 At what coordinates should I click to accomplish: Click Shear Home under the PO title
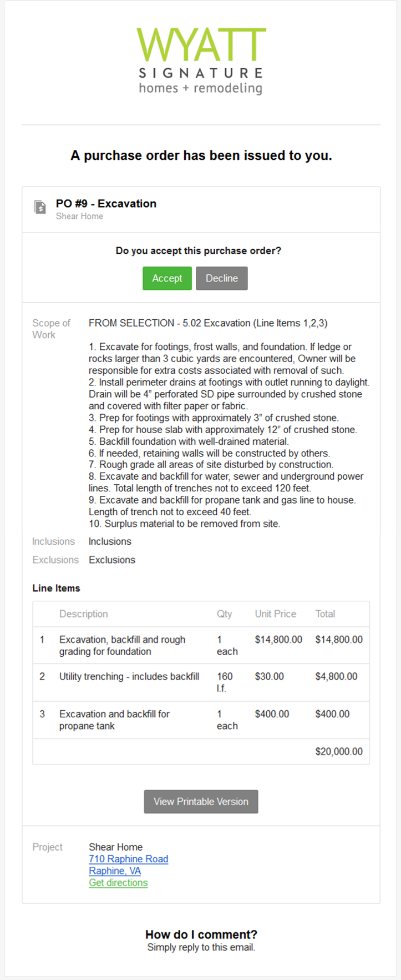79,217
